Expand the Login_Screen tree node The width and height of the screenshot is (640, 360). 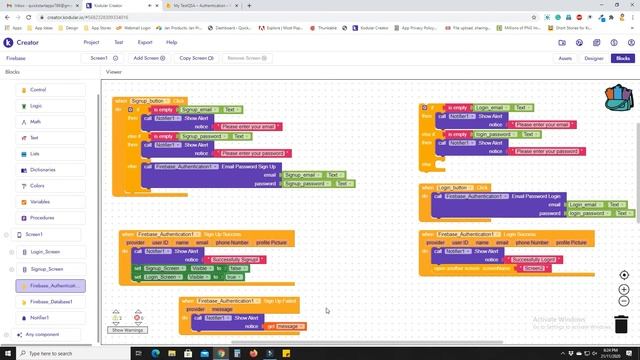[11, 252]
